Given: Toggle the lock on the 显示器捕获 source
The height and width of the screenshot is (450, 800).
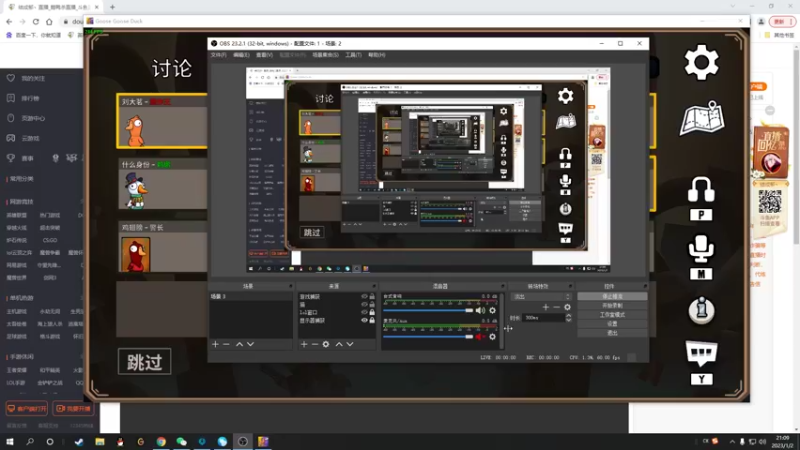Looking at the screenshot, I should pyautogui.click(x=372, y=320).
